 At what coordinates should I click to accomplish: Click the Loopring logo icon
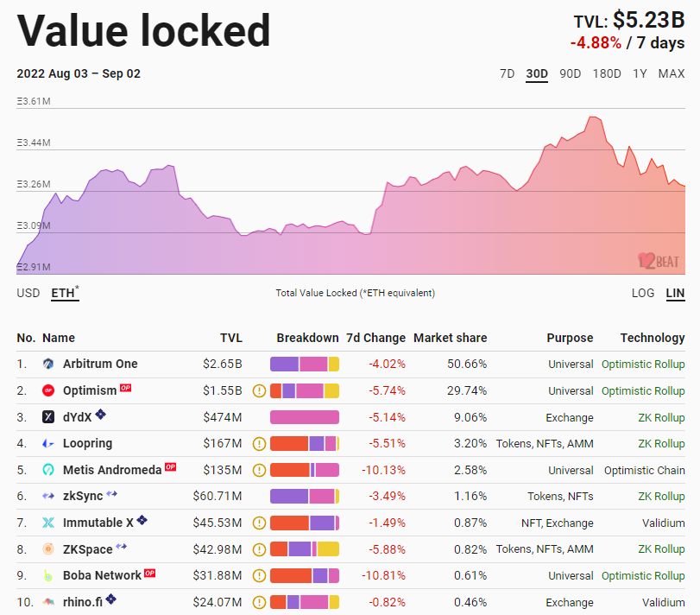click(x=48, y=444)
